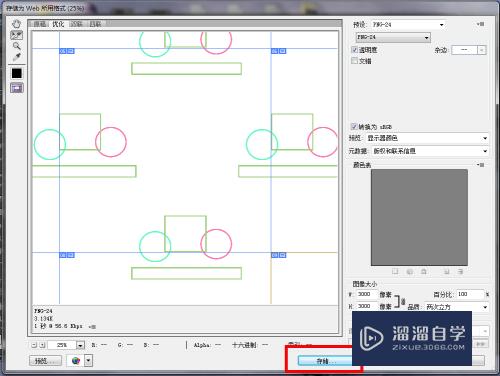
Task: Click add new color to table icon
Action: [447, 272]
